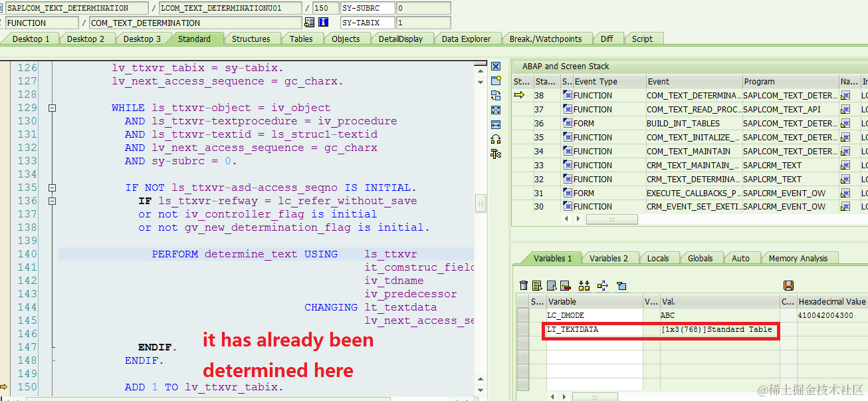The image size is (868, 401).
Task: Click the orange floppy disk save icon
Action: pos(788,285)
